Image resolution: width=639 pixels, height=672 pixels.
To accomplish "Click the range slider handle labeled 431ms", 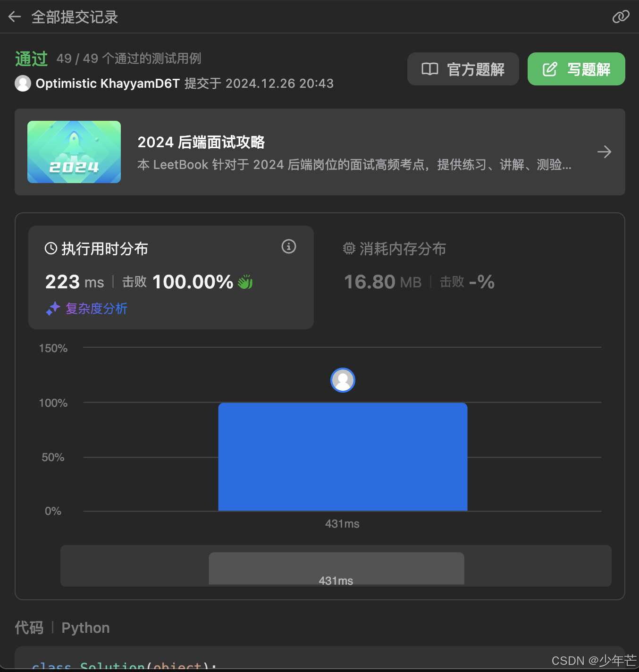I will pyautogui.click(x=336, y=569).
